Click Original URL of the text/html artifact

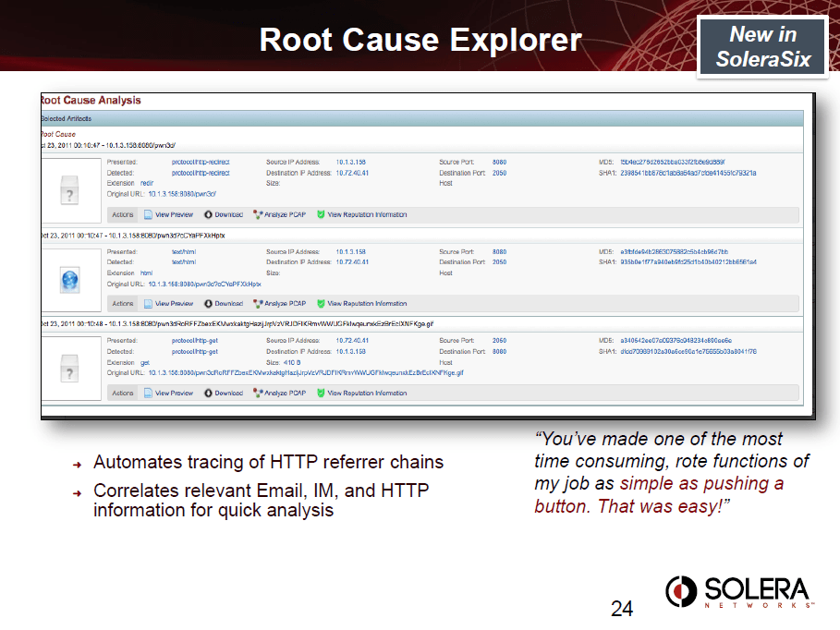point(204,285)
